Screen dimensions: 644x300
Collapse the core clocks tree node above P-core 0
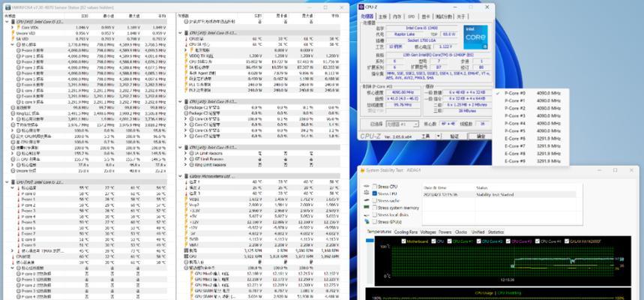coord(13,44)
